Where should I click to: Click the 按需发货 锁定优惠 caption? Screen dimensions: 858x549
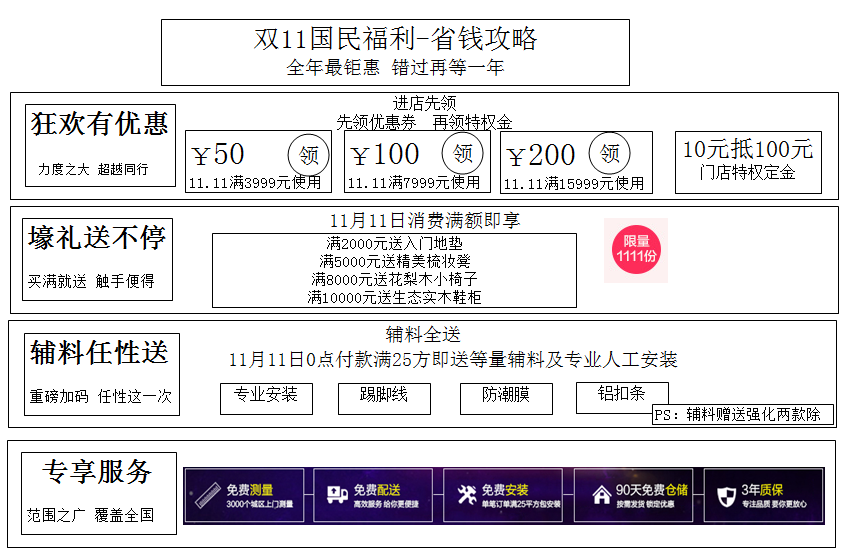pyautogui.click(x=645, y=504)
